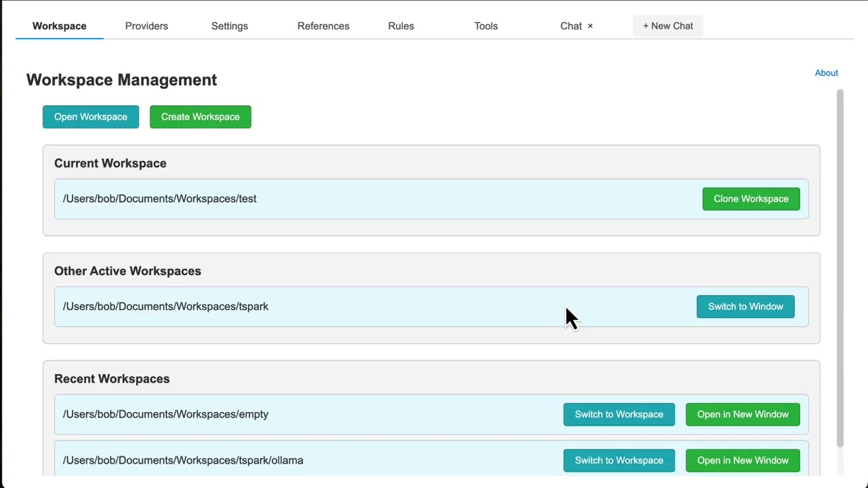Open the Rules tab
This screenshot has width=868, height=488.
coord(401,26)
